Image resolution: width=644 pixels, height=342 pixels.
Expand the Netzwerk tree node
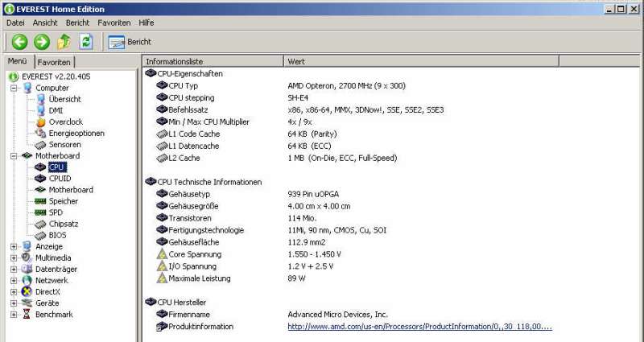14,281
